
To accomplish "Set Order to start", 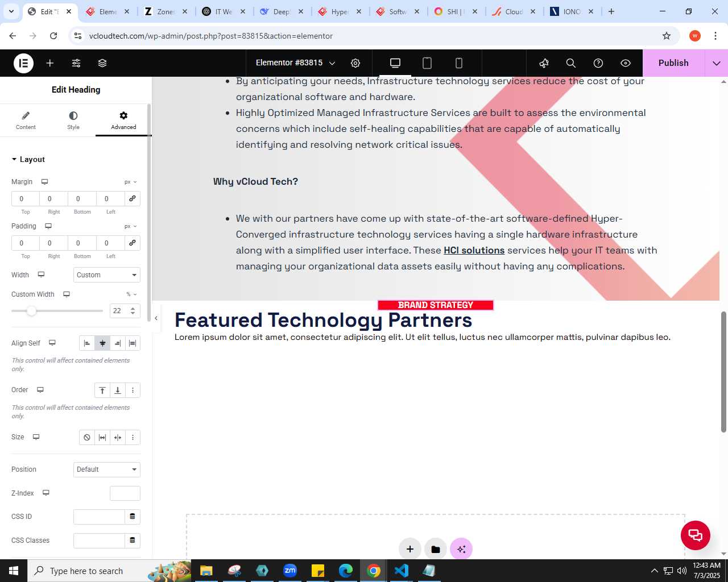I will tap(102, 390).
